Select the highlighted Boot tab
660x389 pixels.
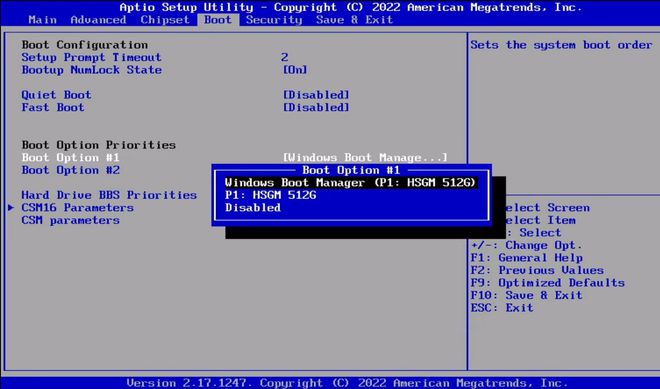218,20
